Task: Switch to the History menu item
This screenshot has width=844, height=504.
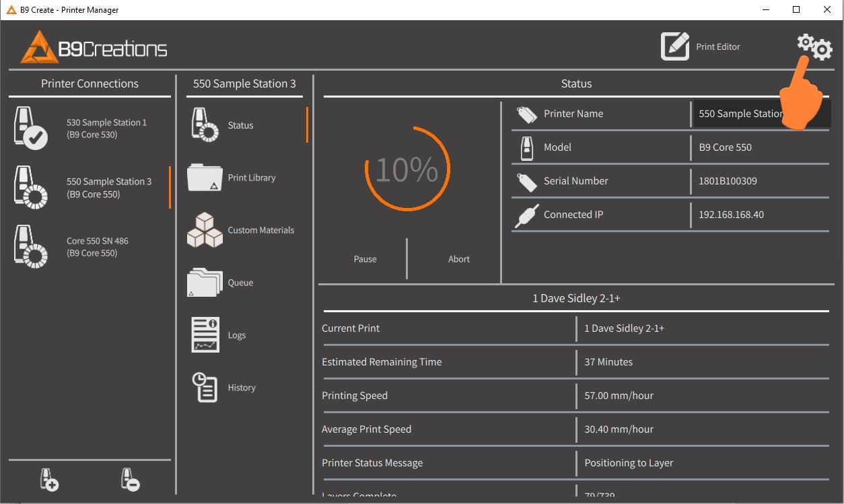Action: (x=242, y=388)
